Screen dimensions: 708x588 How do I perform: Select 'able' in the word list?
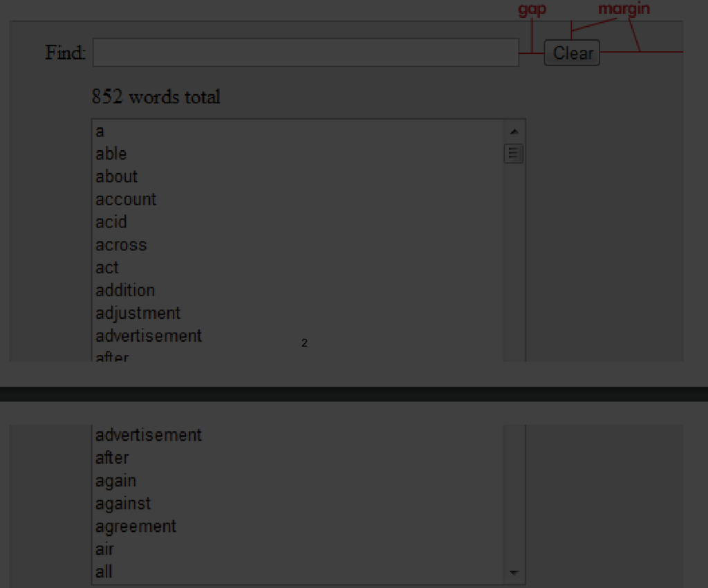111,154
